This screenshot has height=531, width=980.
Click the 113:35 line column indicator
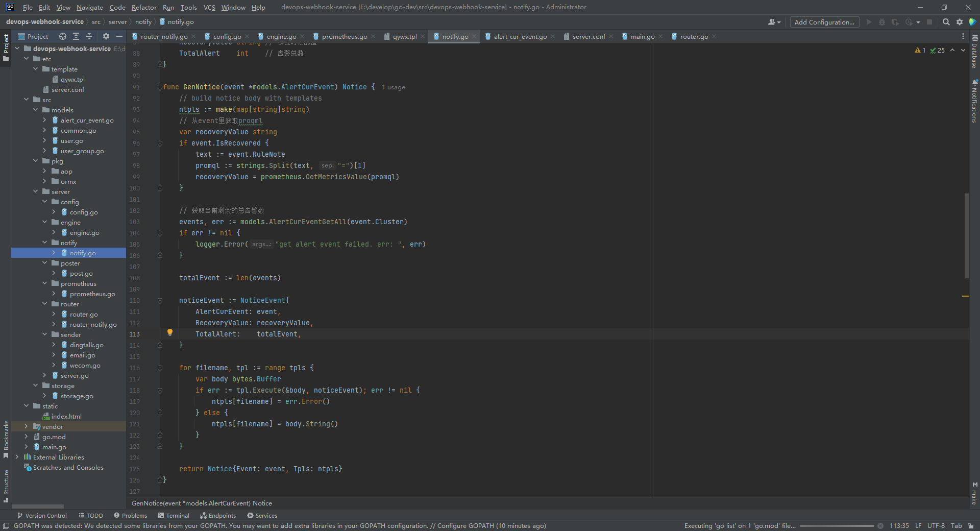[x=899, y=525]
